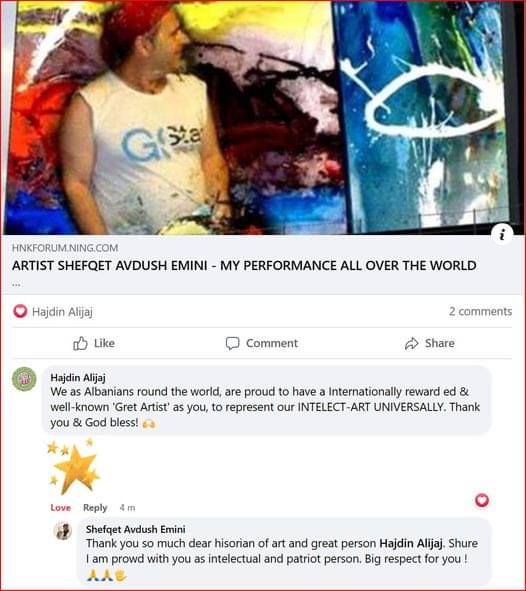526x591 pixels.
Task: Expand the 2 comments count
Action: (480, 311)
